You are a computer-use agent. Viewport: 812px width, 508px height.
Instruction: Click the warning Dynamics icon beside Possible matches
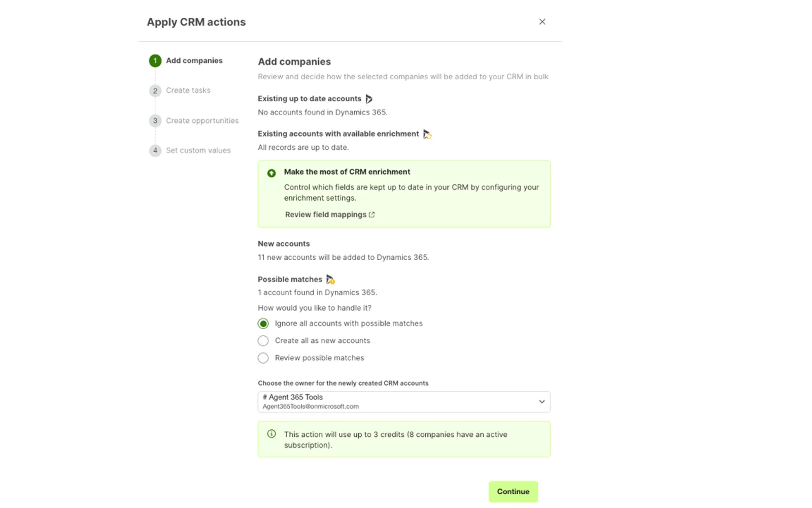pos(330,279)
